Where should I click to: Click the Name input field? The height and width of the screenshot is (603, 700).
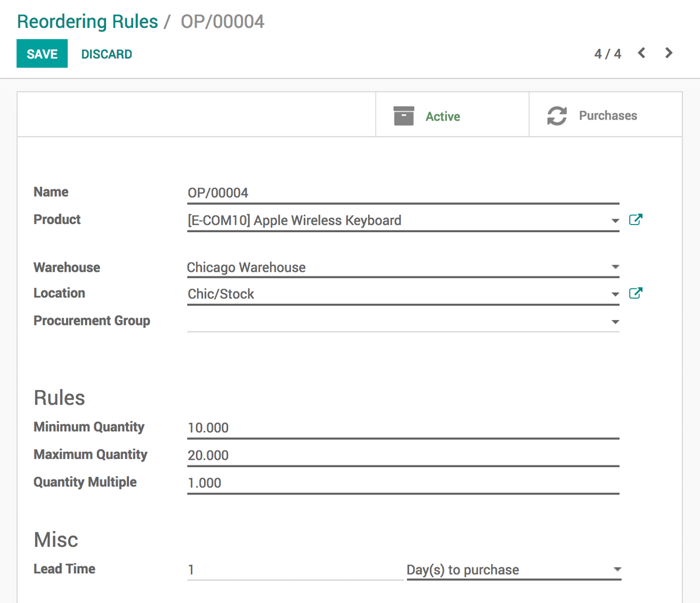402,193
